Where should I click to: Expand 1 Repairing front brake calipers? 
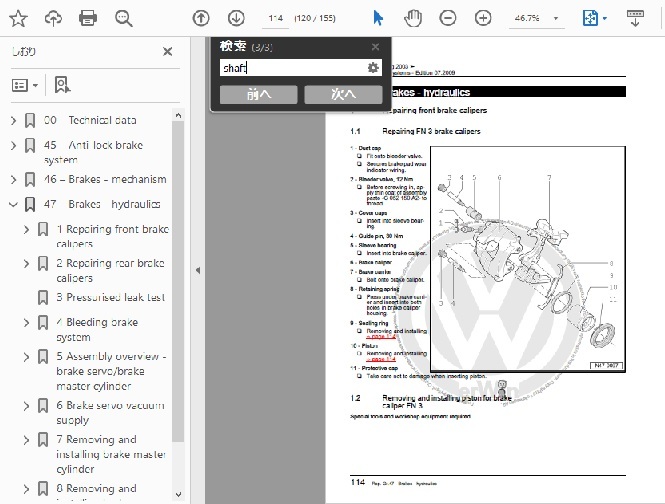click(x=26, y=230)
